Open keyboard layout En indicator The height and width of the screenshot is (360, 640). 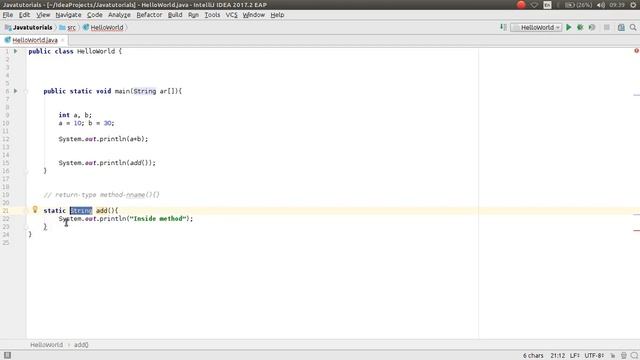click(x=547, y=5)
